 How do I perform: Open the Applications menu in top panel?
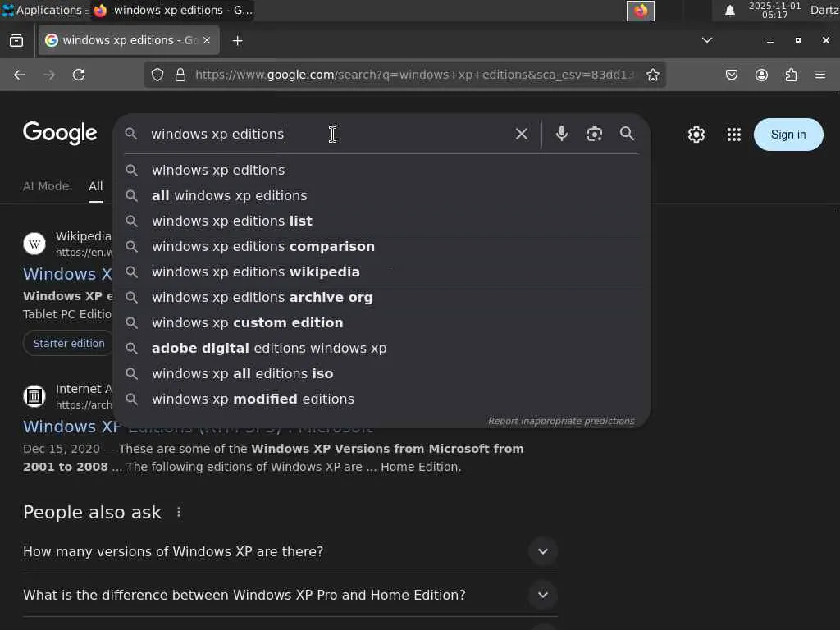[44, 10]
